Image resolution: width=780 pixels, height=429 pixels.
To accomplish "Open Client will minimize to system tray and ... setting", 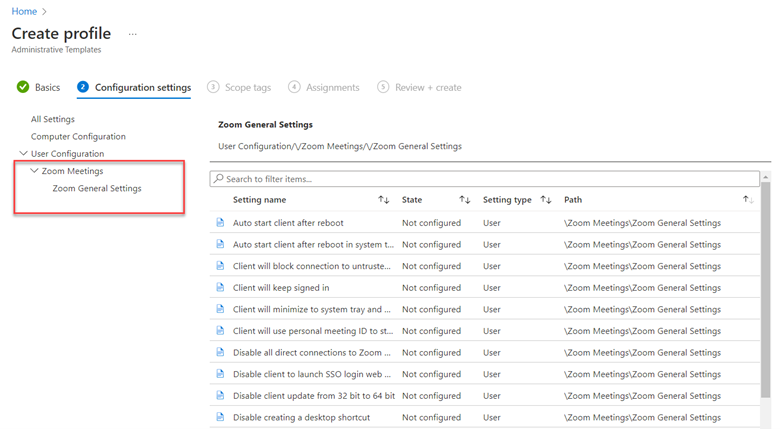I will 311,310.
